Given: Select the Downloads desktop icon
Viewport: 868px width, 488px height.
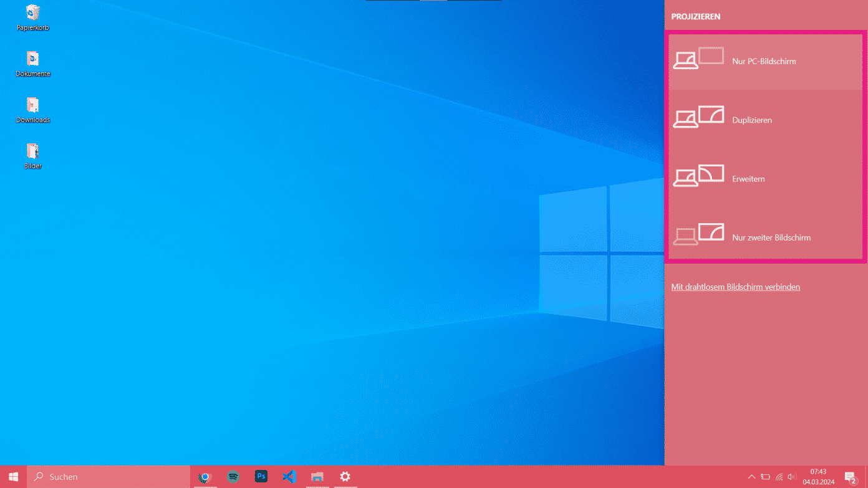Looking at the screenshot, I should (33, 110).
